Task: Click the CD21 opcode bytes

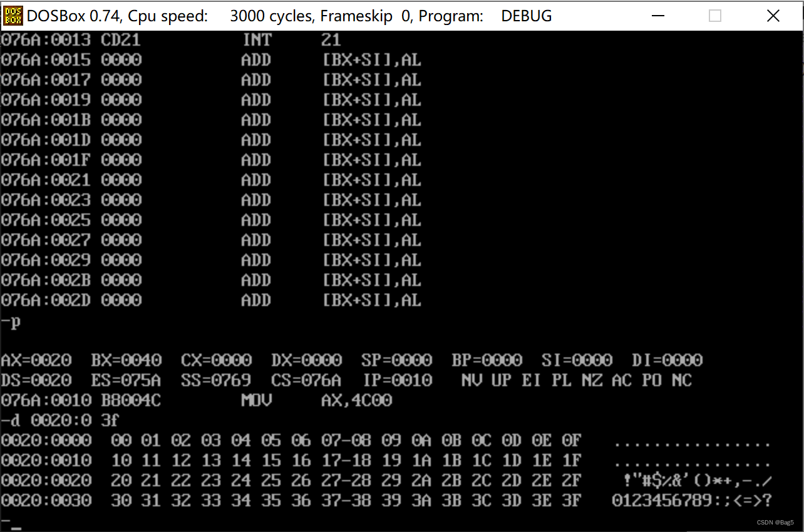Action: (x=121, y=40)
